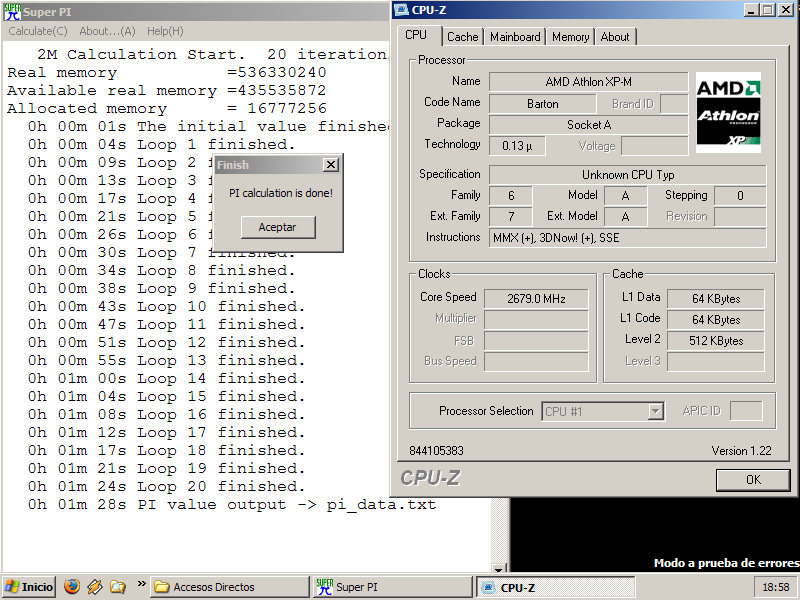Click OK in CPU-Z window
This screenshot has height=600, width=800.
(x=753, y=480)
